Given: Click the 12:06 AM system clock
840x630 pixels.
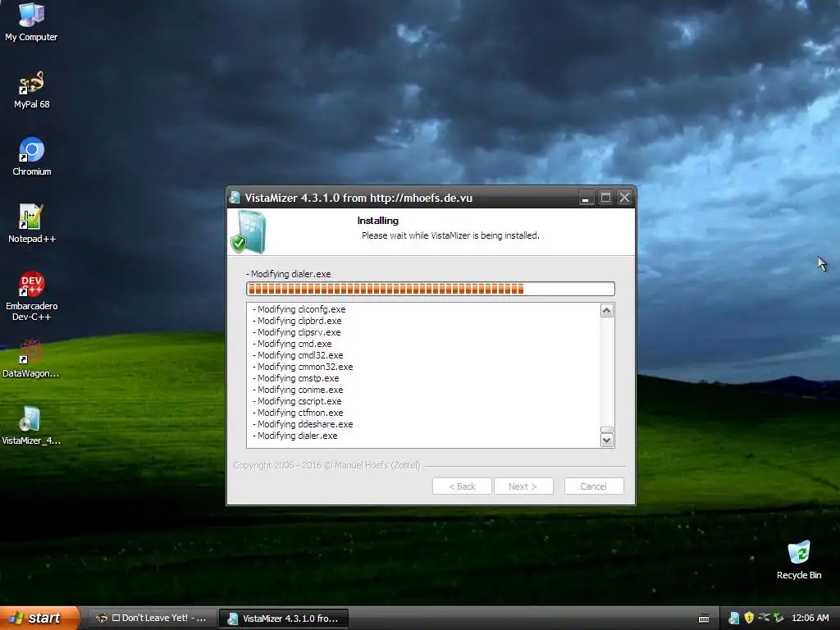Looking at the screenshot, I should (x=810, y=619).
